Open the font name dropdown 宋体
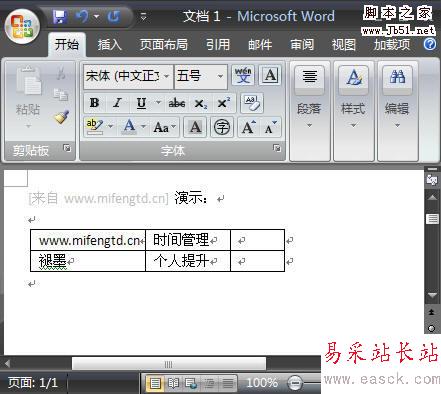This screenshot has width=441, height=394. 128,76
